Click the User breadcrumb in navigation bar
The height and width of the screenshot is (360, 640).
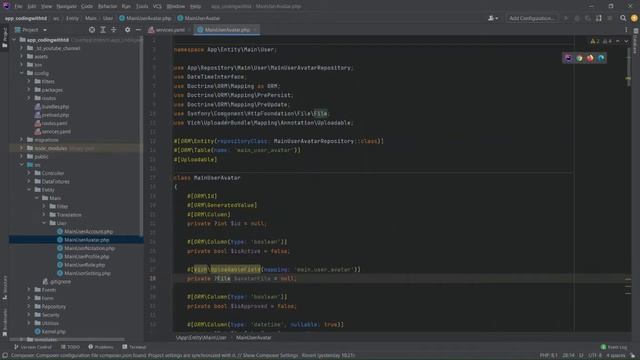108,18
